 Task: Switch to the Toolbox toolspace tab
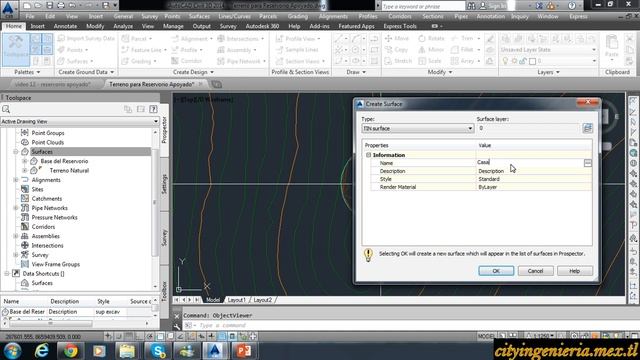tap(164, 290)
